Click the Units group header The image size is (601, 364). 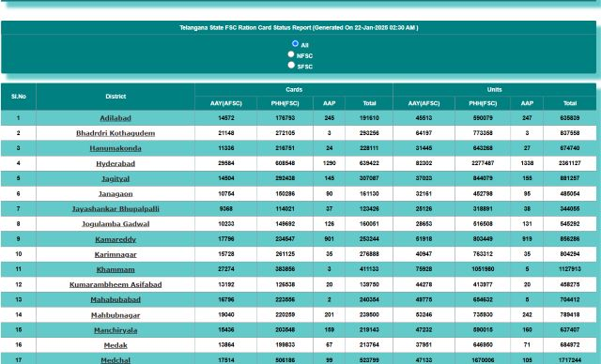(495, 89)
